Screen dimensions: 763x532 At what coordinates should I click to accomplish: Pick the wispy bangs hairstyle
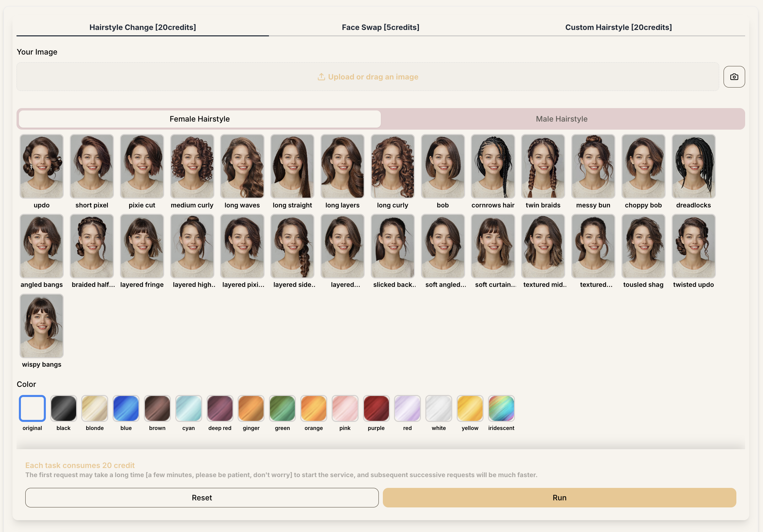[41, 326]
